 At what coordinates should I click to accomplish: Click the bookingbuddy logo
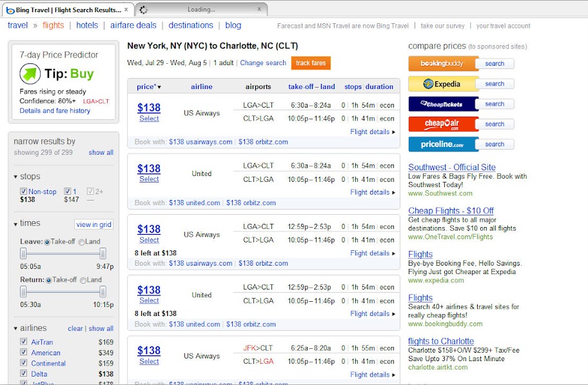(442, 63)
